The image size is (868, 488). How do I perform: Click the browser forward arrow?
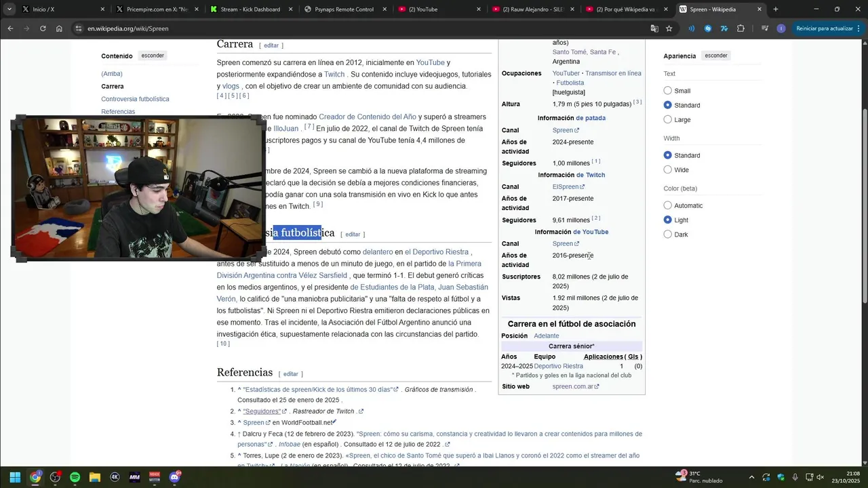[26, 28]
